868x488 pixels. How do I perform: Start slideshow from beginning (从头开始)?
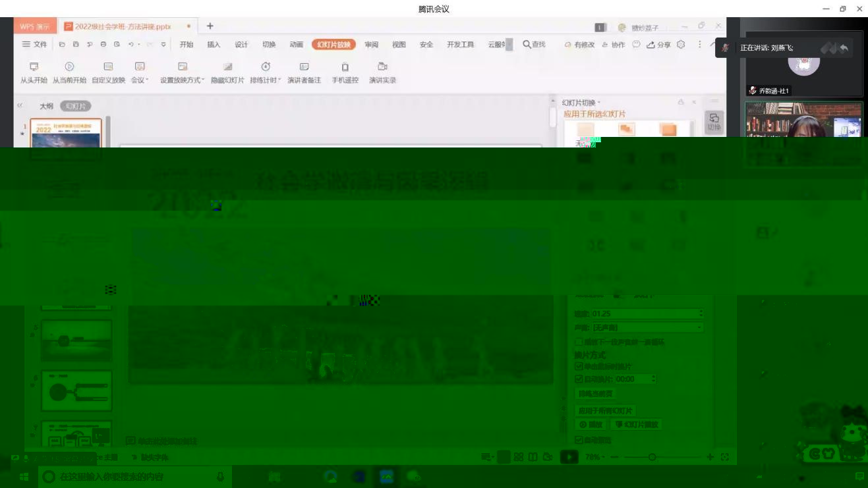point(34,72)
